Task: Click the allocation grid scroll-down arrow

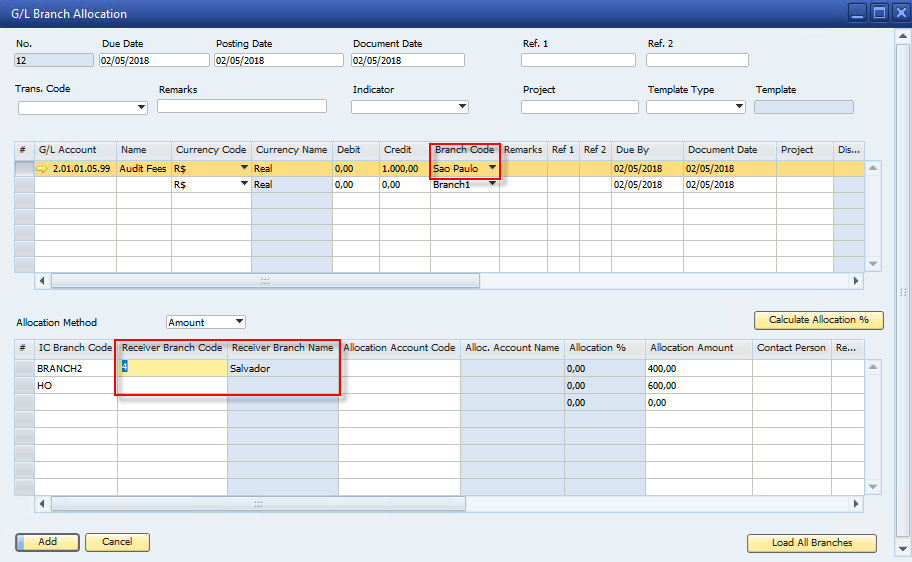Action: 873,487
